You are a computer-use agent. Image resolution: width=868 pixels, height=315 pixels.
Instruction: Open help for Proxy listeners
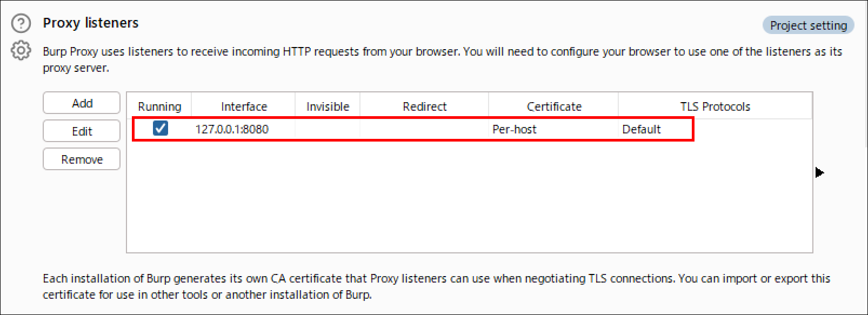(21, 23)
